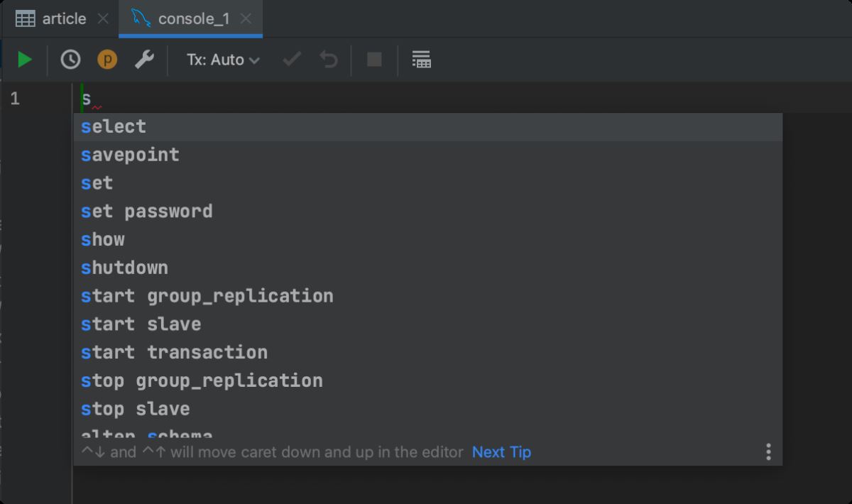Click the Commit checkmark icon
The height and width of the screenshot is (504, 852).
[x=291, y=60]
